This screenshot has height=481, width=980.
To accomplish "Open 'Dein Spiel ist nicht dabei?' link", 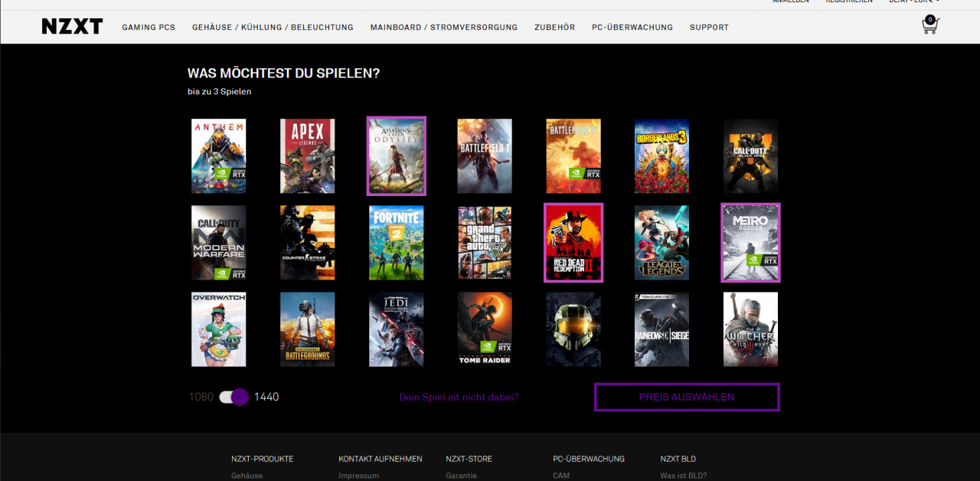I will tap(459, 397).
